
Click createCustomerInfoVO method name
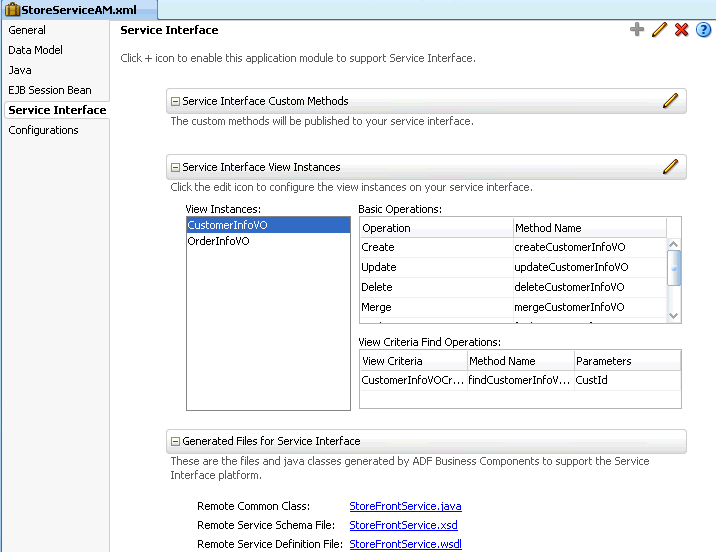pos(570,247)
